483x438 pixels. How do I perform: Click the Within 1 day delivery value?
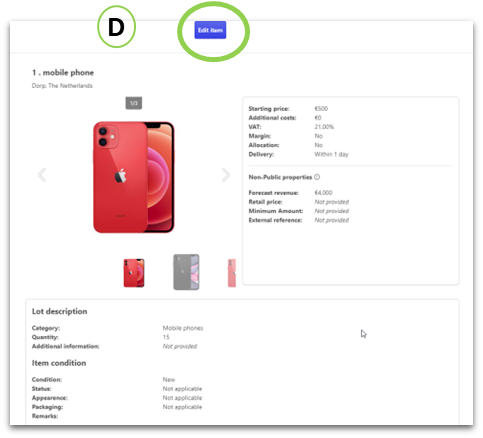332,154
